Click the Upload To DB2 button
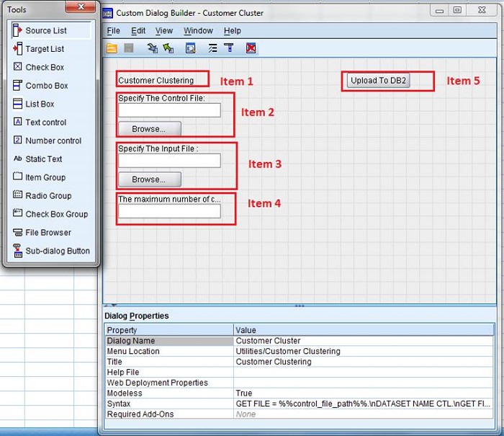Viewport: 504px width, 436px height. [x=378, y=81]
